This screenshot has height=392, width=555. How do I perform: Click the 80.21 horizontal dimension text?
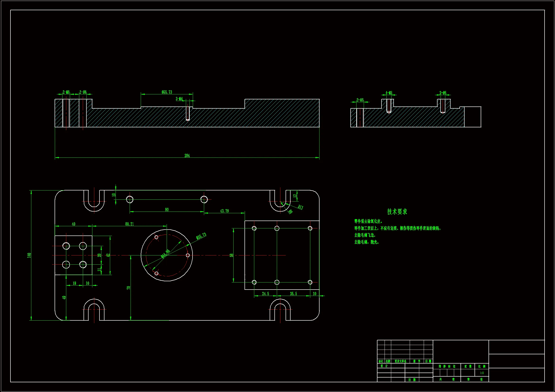129,224
